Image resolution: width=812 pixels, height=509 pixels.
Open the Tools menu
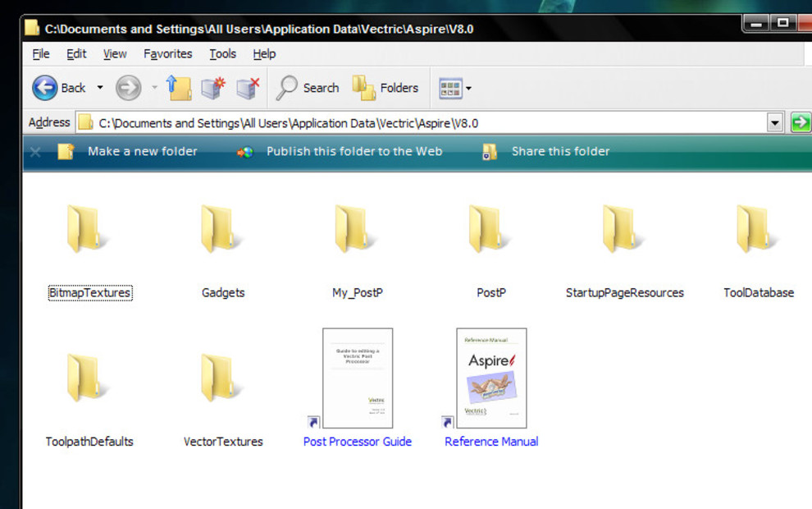222,54
